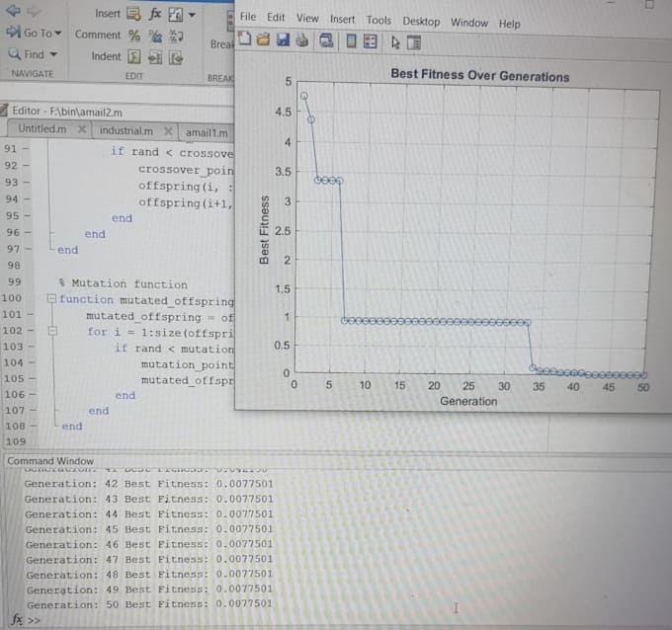Screen dimensions: 672x630
Task: Click the Find magnifier icon
Action: [14, 53]
